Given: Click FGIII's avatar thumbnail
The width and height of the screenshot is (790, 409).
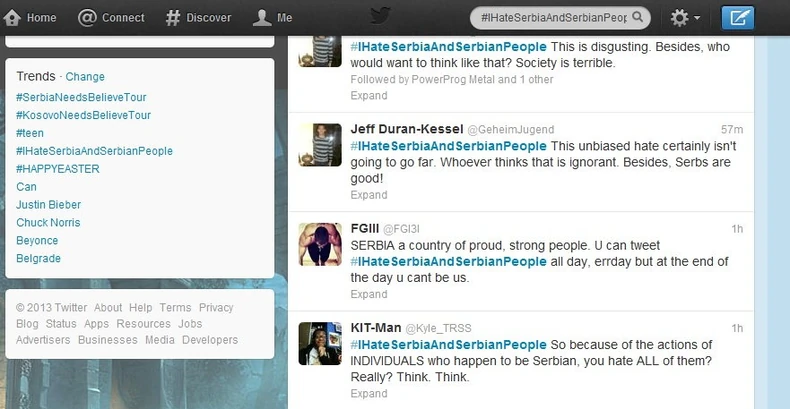Looking at the screenshot, I should coord(320,244).
